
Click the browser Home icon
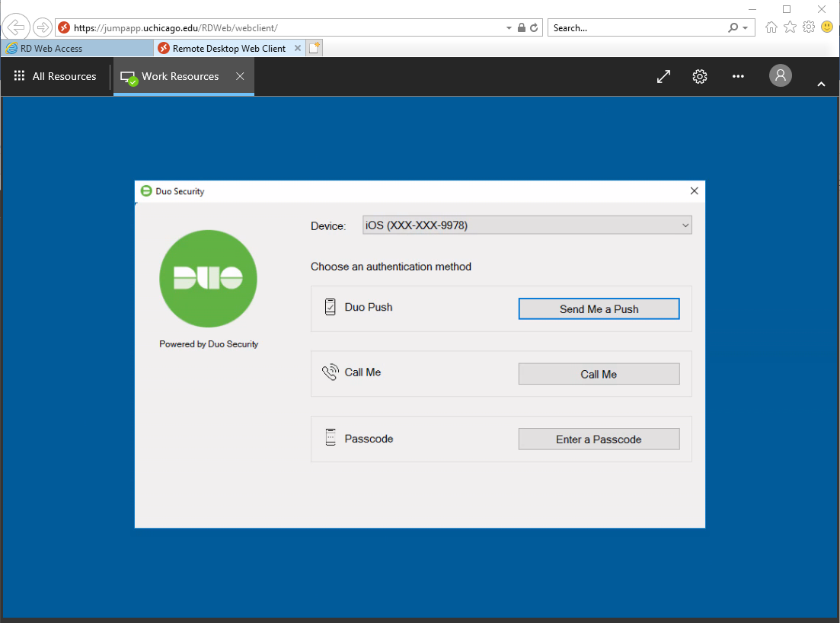771,27
